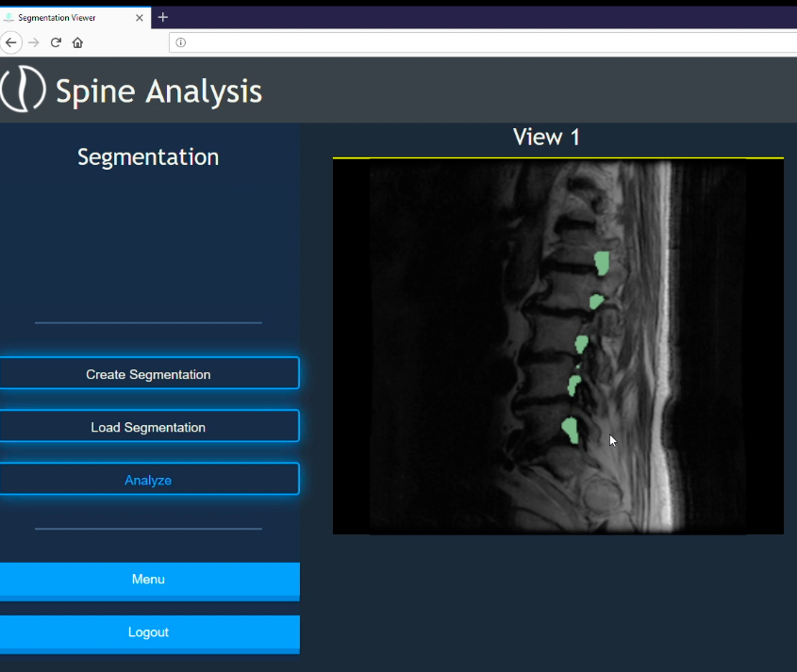Image resolution: width=797 pixels, height=672 pixels.
Task: Open a new browser tab
Action: (x=162, y=17)
